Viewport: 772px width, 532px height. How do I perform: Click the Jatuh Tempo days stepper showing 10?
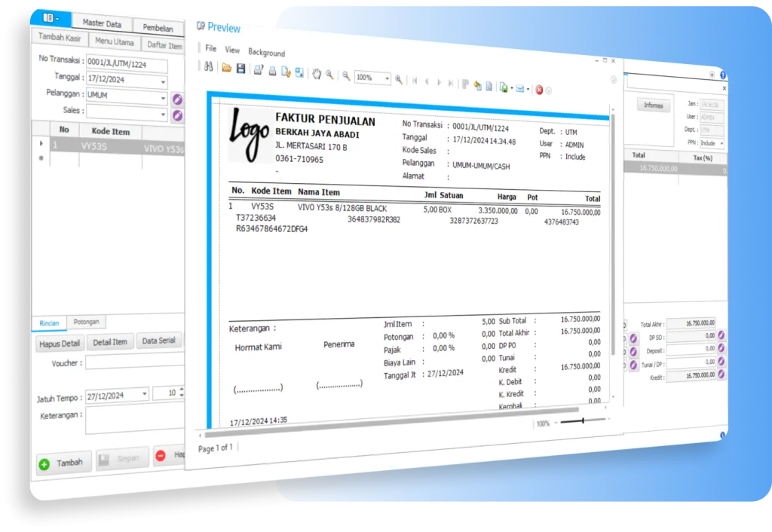(x=168, y=393)
